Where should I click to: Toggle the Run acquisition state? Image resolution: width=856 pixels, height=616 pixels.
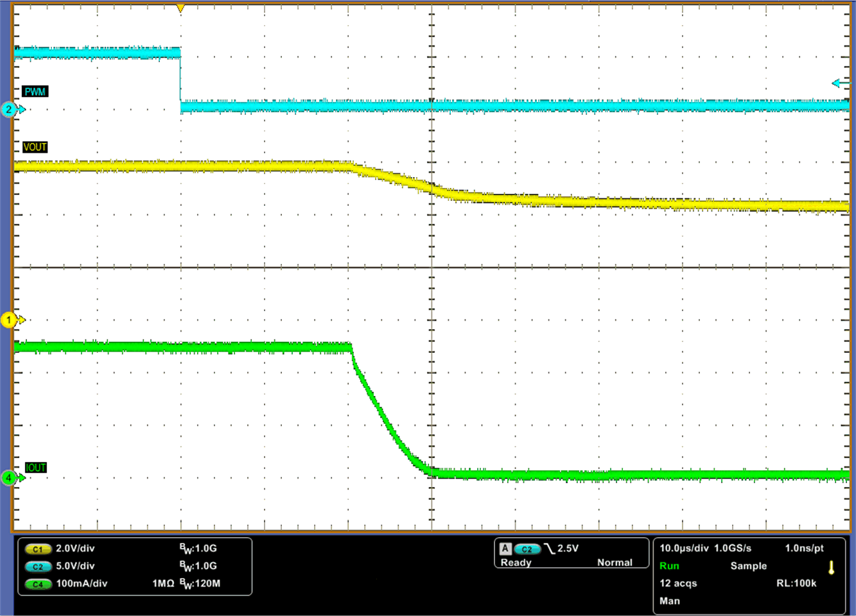(669, 566)
